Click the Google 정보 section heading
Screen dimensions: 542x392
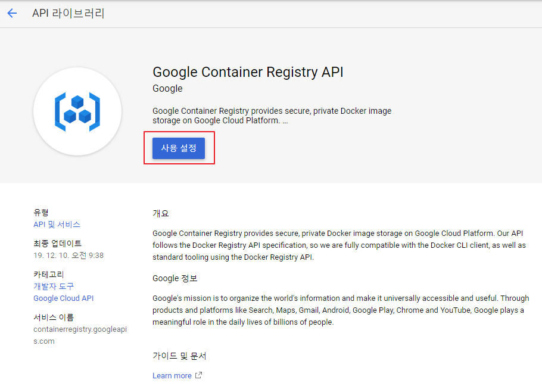175,278
